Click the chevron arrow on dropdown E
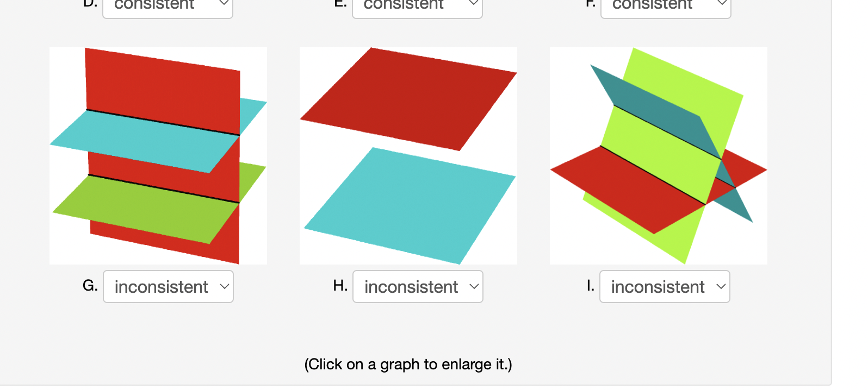868x390 pixels. click(x=473, y=3)
